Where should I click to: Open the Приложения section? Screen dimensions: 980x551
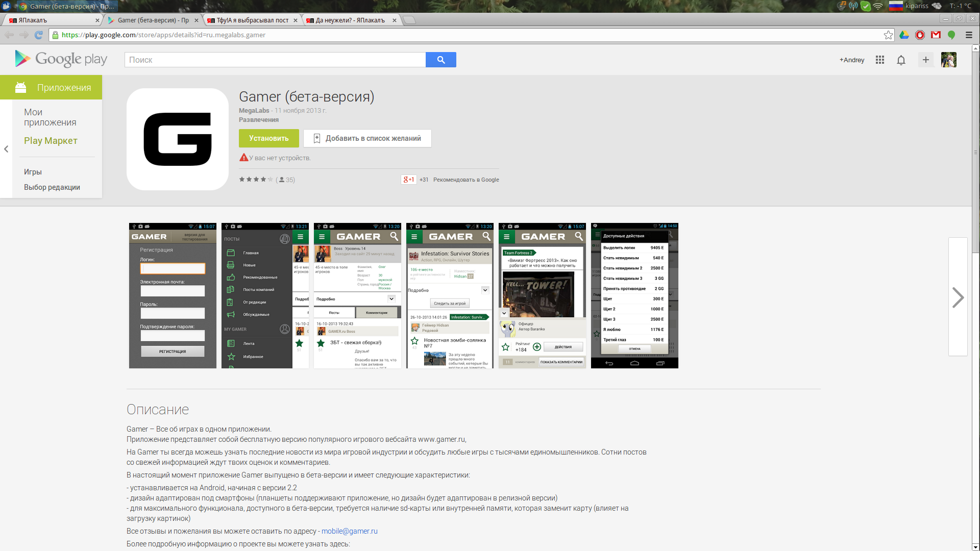pos(51,87)
